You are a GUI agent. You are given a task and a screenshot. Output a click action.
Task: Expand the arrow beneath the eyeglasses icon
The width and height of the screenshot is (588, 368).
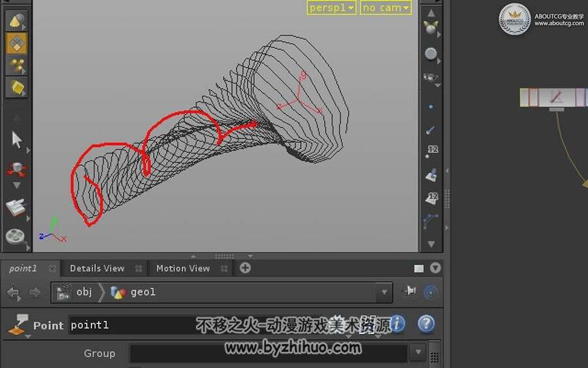(x=437, y=86)
